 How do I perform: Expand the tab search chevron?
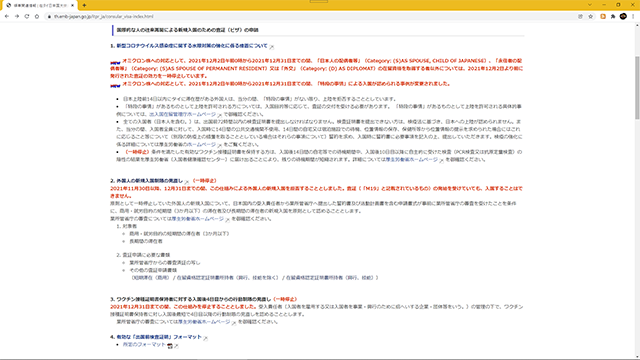590,5
